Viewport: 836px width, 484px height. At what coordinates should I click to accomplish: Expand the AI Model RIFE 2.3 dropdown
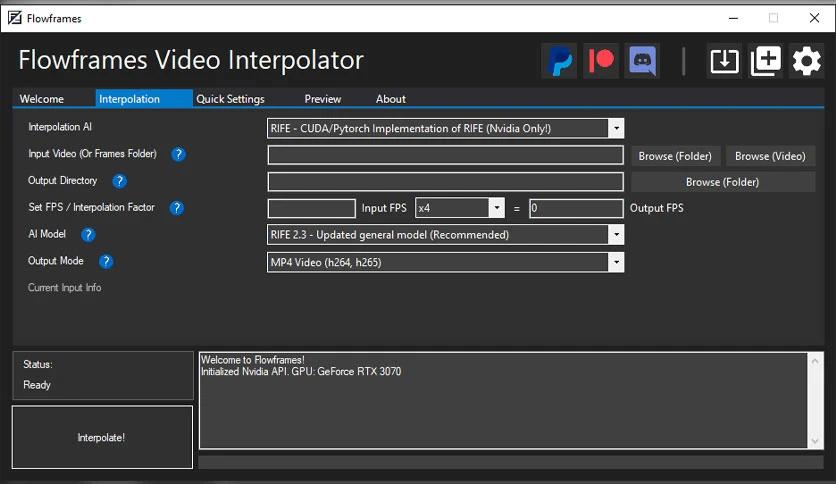tap(616, 235)
